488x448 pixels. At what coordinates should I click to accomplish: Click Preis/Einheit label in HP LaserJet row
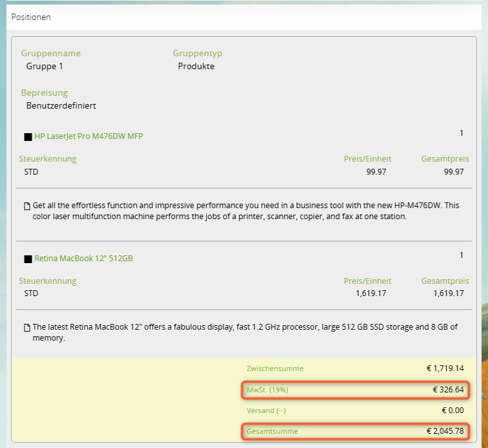pos(368,159)
